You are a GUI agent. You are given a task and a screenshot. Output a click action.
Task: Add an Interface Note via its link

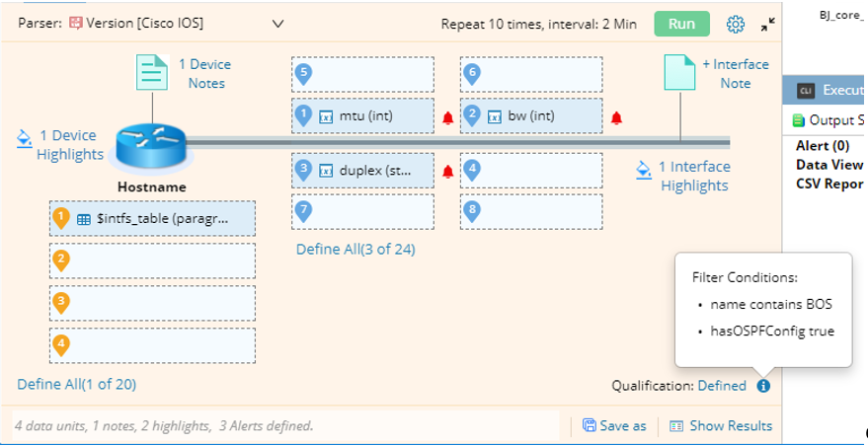coord(736,74)
